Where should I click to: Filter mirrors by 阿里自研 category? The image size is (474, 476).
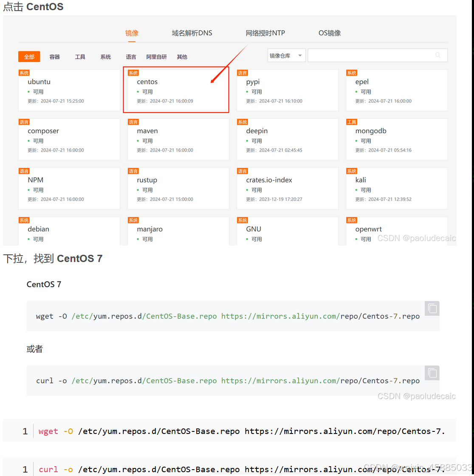point(156,57)
